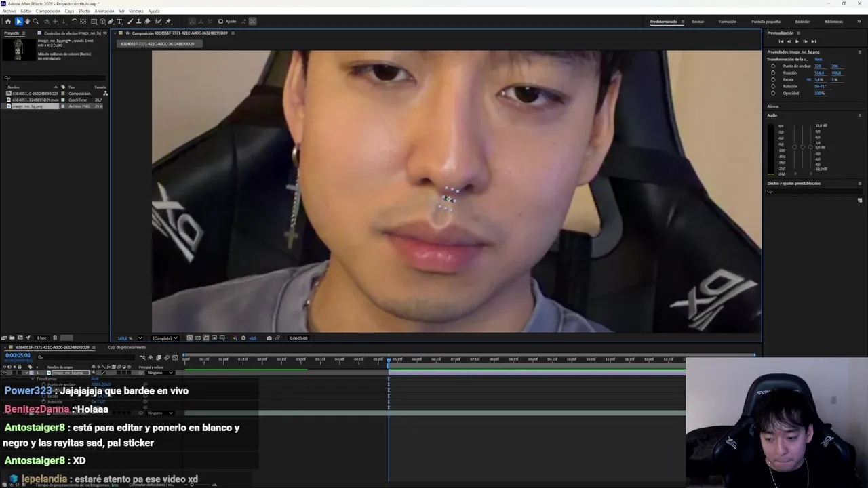This screenshot has width=868, height=488.
Task: Select the Clone Stamp tool
Action: tap(138, 22)
